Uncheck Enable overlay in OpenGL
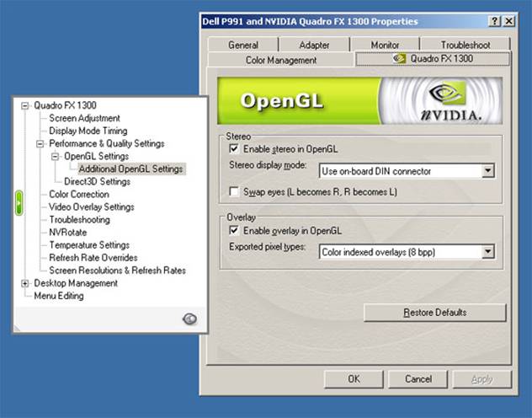Screen dimensions: 532x418 pos(235,230)
